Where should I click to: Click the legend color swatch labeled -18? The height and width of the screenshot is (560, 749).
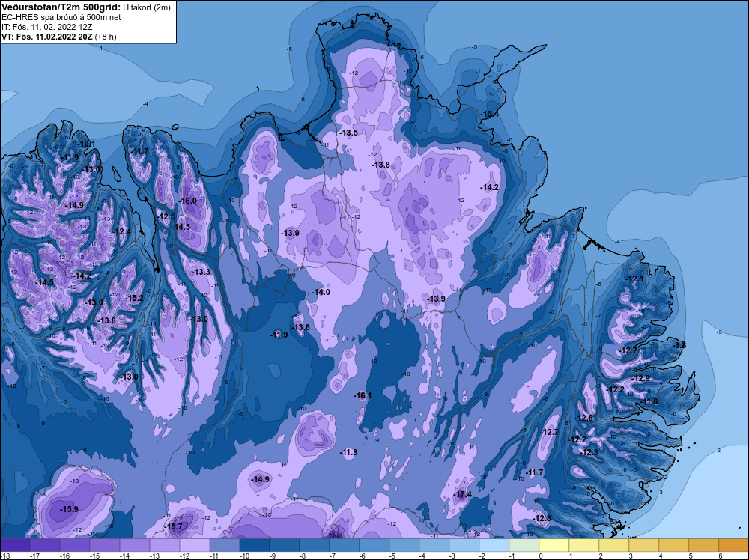click(x=15, y=545)
